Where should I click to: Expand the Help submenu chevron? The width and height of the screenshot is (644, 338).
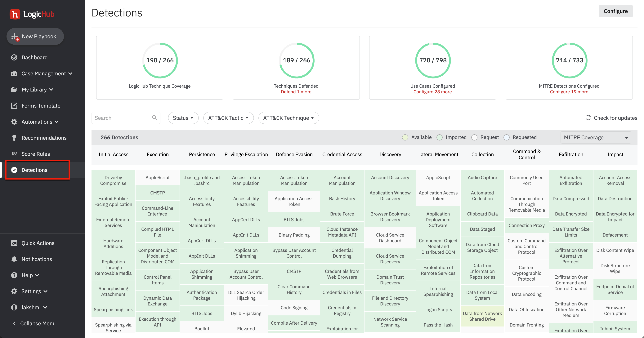click(x=37, y=275)
